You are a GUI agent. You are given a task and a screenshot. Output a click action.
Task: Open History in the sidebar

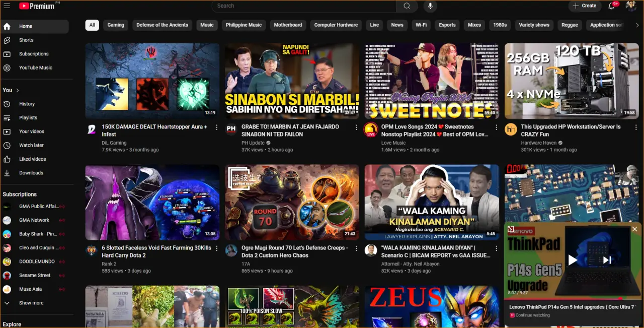pyautogui.click(x=35, y=104)
